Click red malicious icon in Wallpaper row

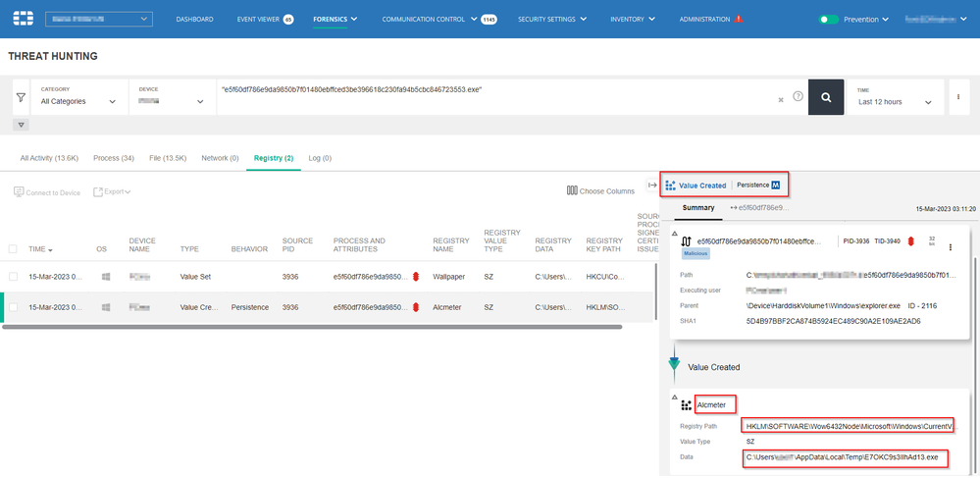tap(416, 277)
